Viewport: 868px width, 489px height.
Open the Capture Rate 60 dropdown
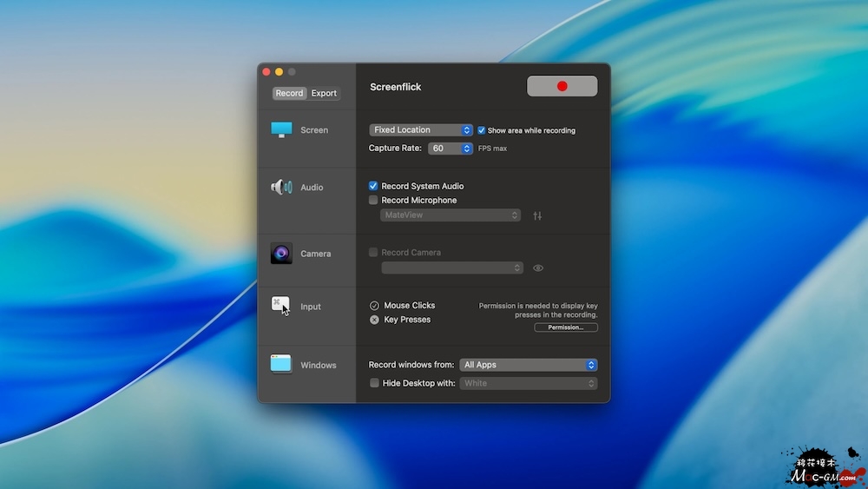coord(450,149)
